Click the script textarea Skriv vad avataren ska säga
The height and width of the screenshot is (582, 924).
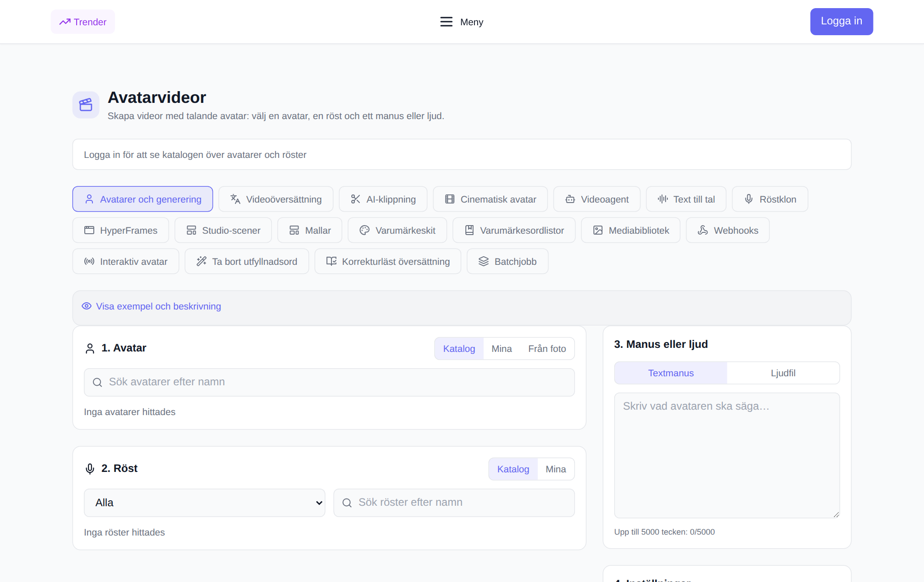click(x=727, y=455)
